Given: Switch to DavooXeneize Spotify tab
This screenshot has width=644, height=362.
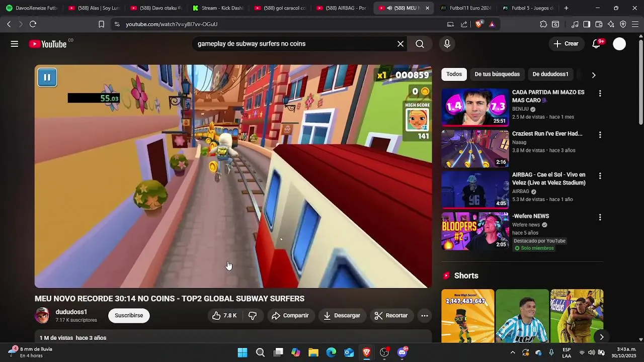Looking at the screenshot, I should click(x=31, y=8).
